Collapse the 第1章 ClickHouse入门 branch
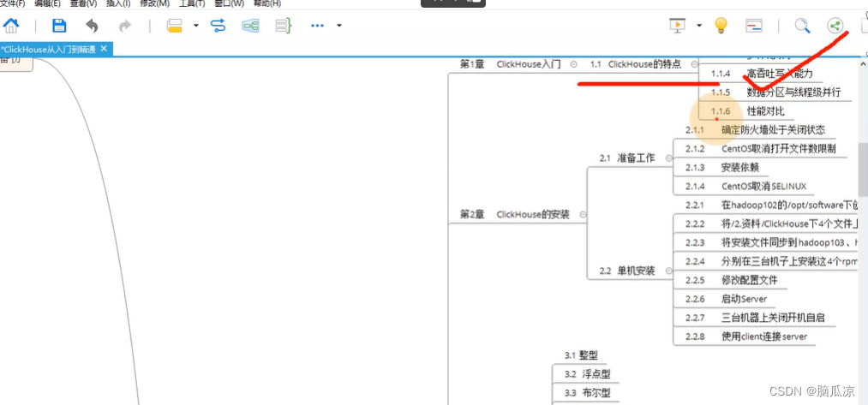 pyautogui.click(x=573, y=64)
